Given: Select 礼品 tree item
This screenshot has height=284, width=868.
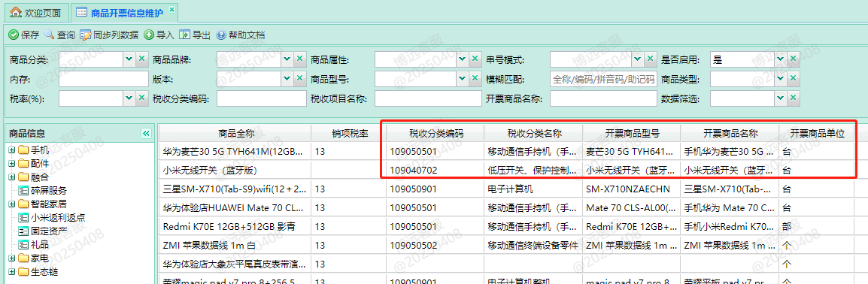Looking at the screenshot, I should pos(40,244).
